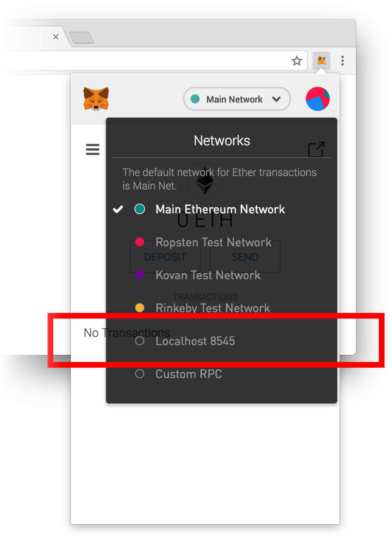The image size is (392, 538).
Task: Click the MetaMask fox extension icon in toolbar
Action: 321,60
